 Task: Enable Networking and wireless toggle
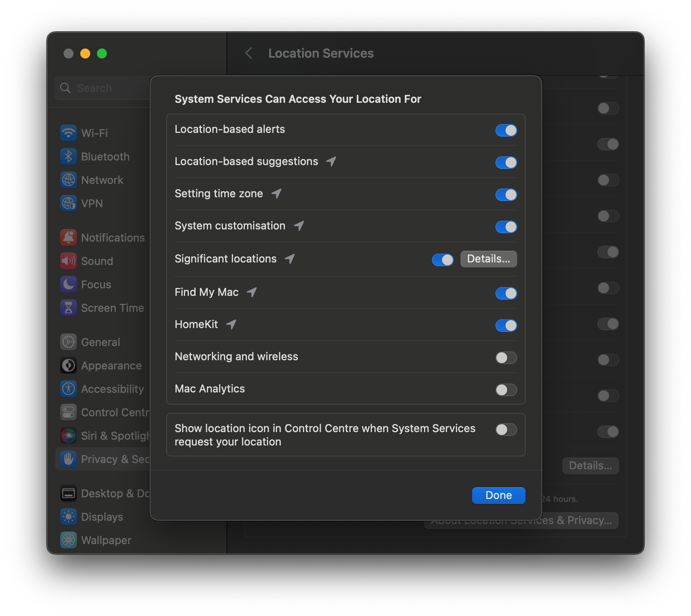click(506, 358)
